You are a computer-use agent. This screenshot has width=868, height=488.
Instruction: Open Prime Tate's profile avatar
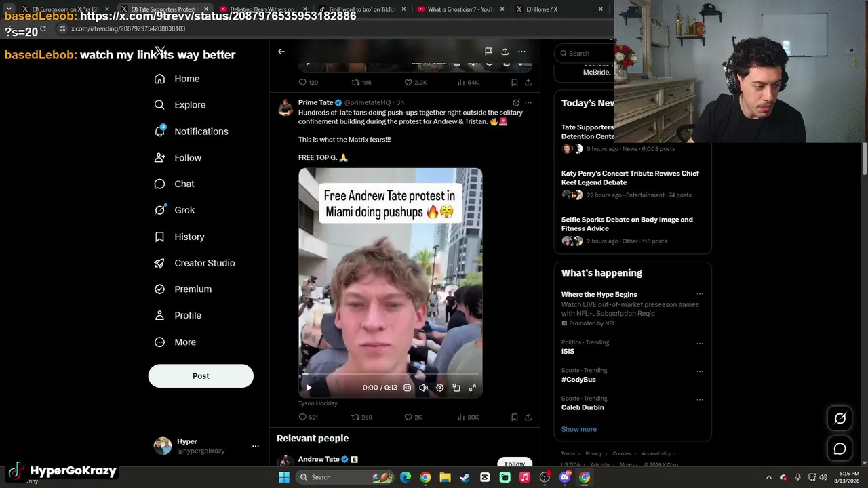click(x=285, y=107)
